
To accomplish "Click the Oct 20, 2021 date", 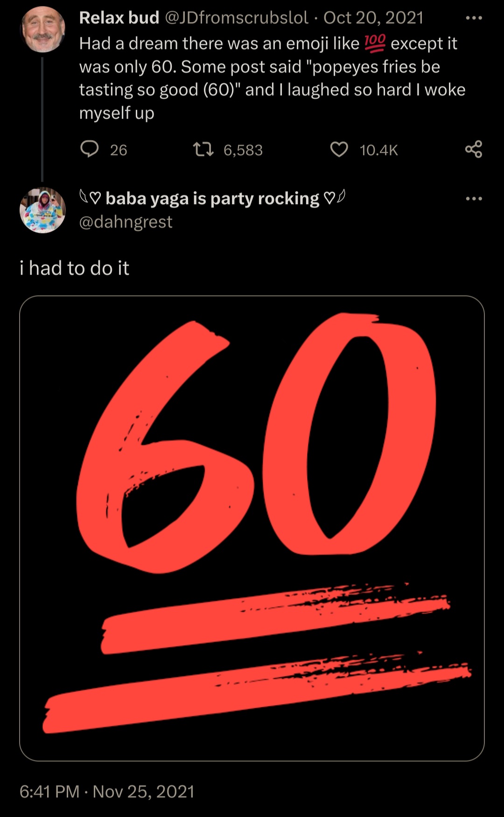I will click(373, 18).
